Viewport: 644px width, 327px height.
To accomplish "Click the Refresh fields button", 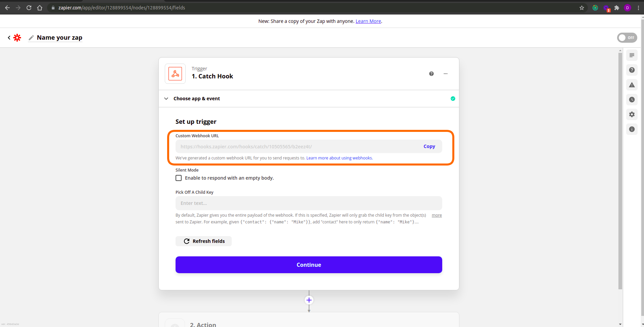I will (x=203, y=241).
